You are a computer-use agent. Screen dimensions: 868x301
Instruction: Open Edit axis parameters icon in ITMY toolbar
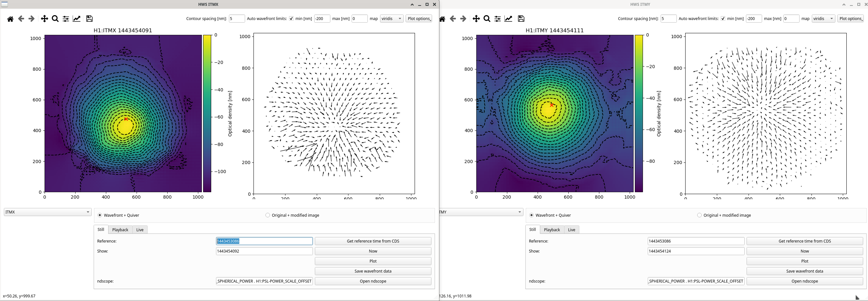point(509,19)
